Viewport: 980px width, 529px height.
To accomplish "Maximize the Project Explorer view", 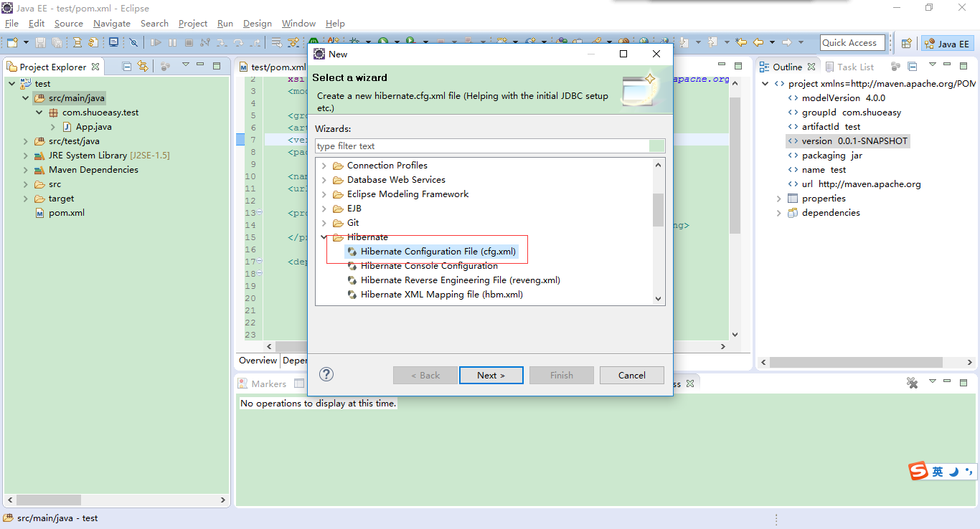I will tap(217, 66).
